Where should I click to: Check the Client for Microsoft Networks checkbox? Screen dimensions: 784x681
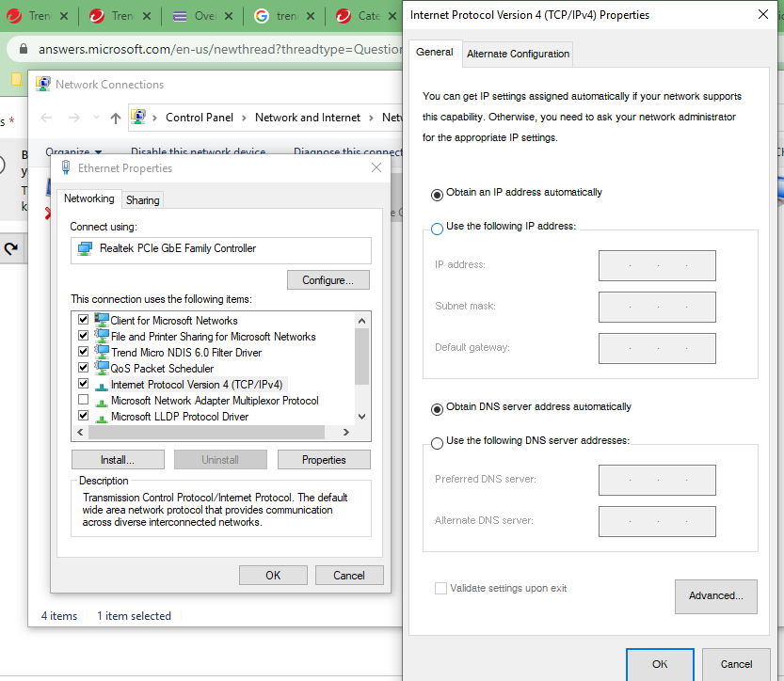click(84, 319)
